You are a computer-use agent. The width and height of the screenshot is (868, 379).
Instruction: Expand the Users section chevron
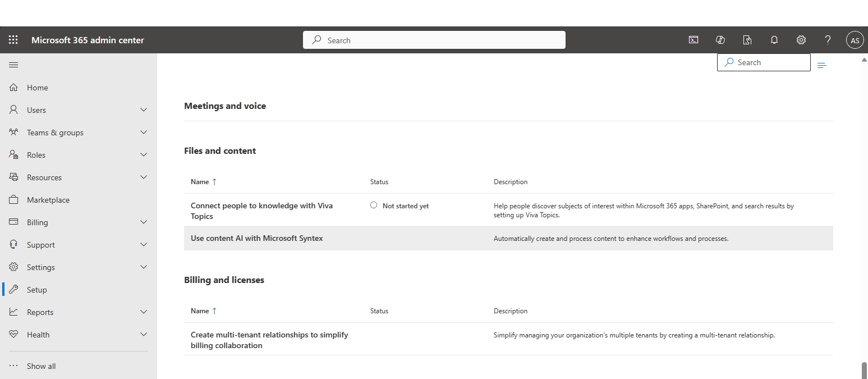(x=144, y=110)
